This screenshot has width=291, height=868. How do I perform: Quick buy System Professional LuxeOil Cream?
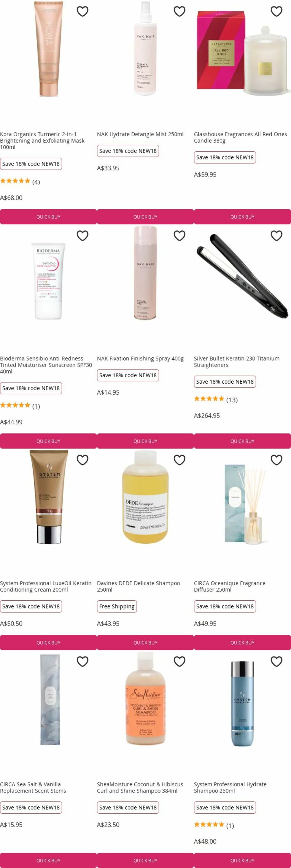click(x=48, y=643)
